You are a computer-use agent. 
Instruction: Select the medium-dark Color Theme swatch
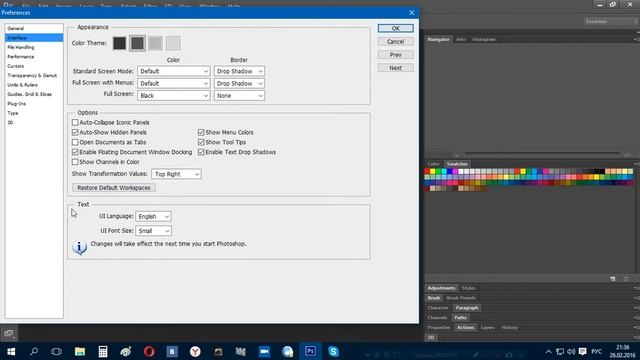coord(138,43)
